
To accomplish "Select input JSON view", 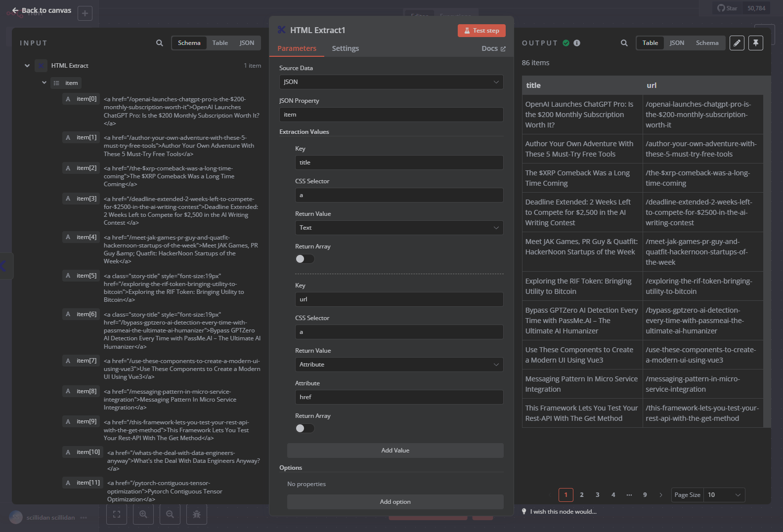I will coord(247,43).
